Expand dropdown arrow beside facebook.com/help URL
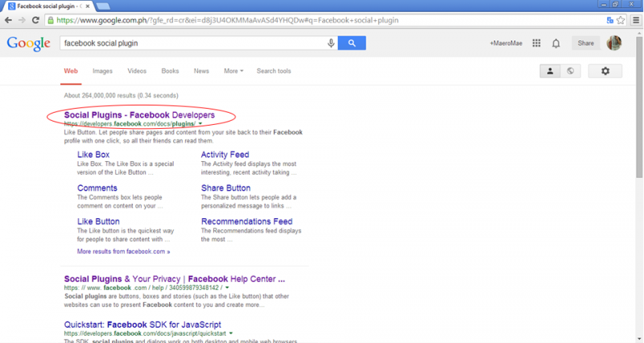 (x=227, y=287)
